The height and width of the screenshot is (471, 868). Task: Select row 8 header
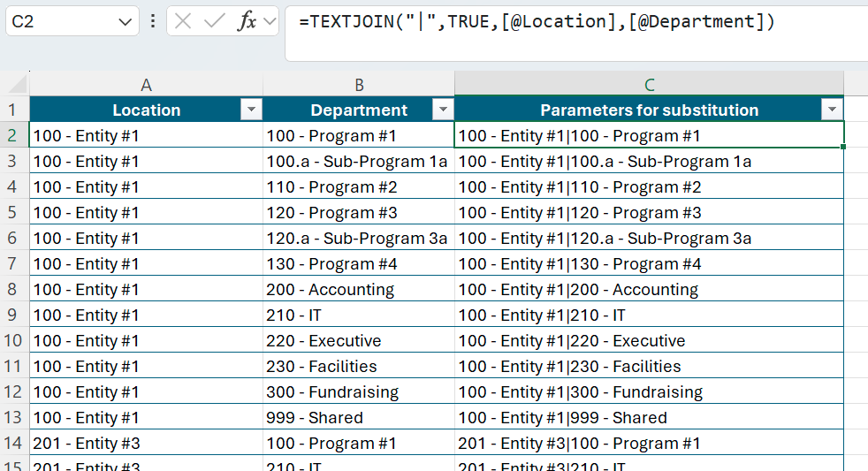click(13, 290)
